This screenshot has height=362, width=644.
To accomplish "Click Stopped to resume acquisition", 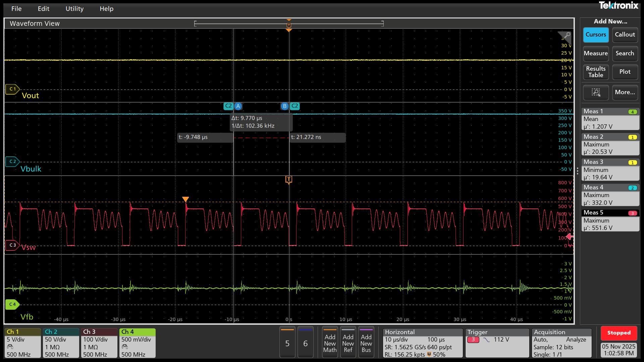I will [x=619, y=333].
